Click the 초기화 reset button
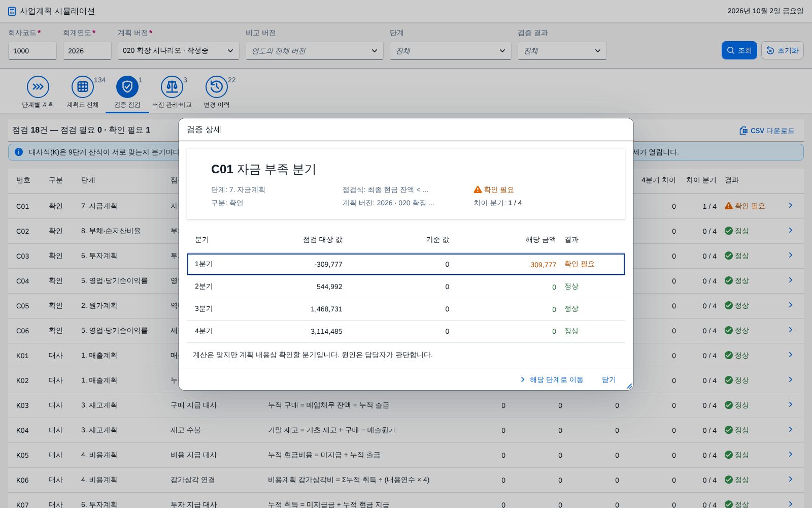The height and width of the screenshot is (508, 812). click(783, 50)
